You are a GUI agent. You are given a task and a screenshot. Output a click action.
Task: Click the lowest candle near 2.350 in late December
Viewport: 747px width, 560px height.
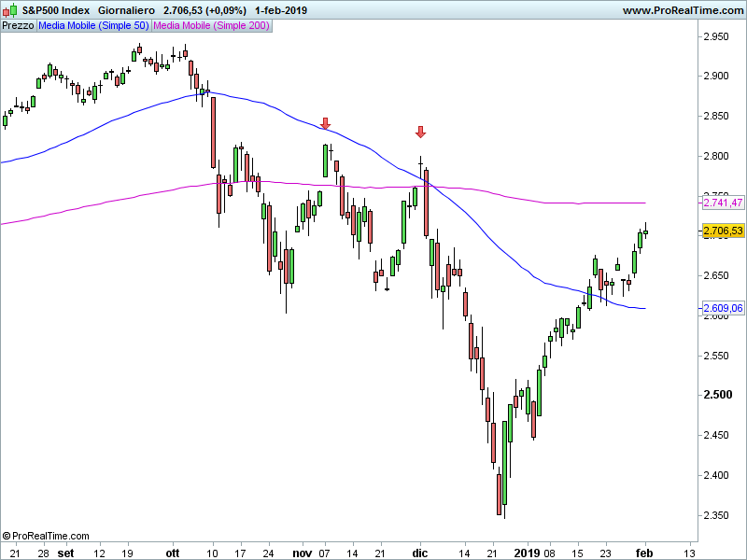499,495
